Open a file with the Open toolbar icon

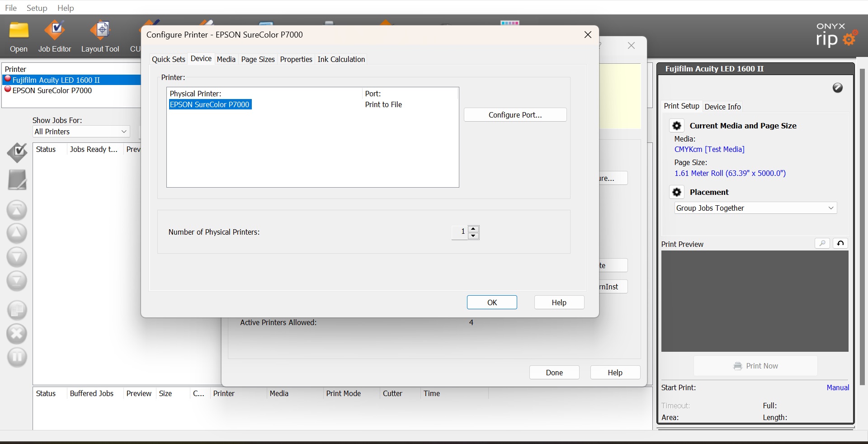click(19, 36)
